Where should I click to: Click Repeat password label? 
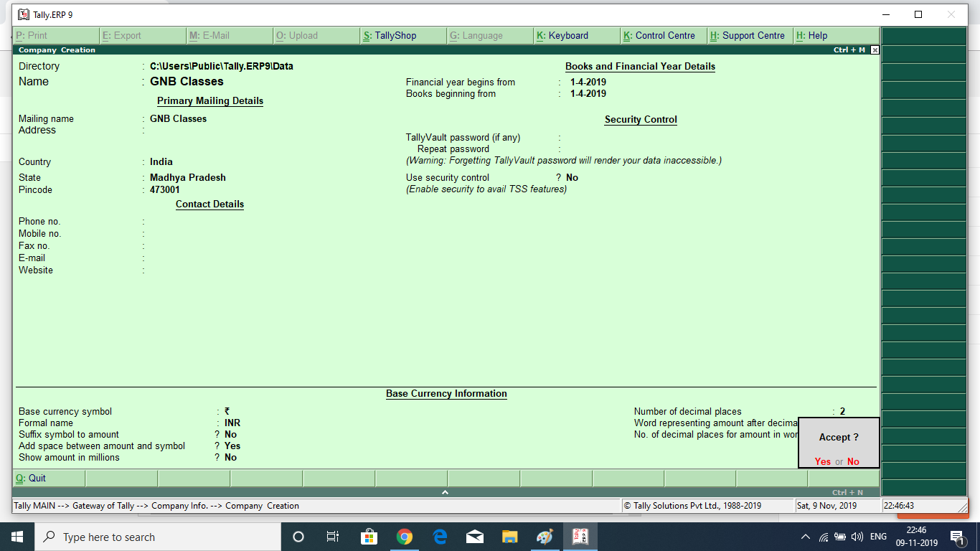coord(453,149)
